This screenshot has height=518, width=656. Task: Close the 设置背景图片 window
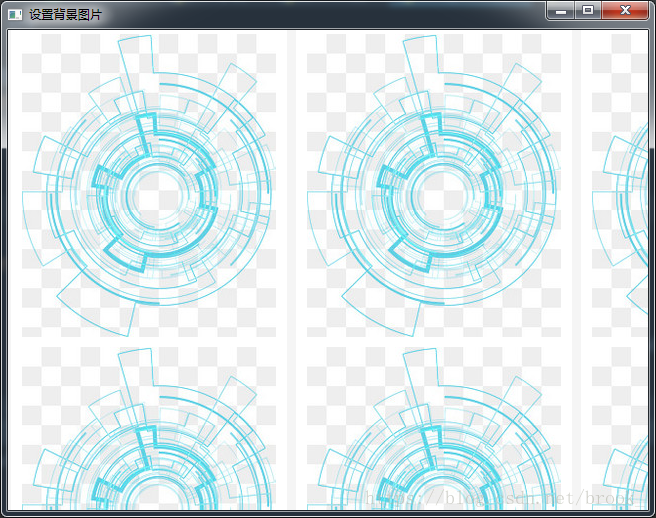click(x=625, y=10)
